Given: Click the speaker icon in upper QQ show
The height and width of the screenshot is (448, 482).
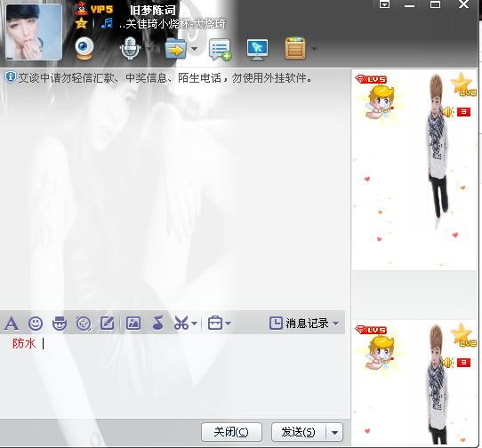Looking at the screenshot, I should [x=448, y=112].
